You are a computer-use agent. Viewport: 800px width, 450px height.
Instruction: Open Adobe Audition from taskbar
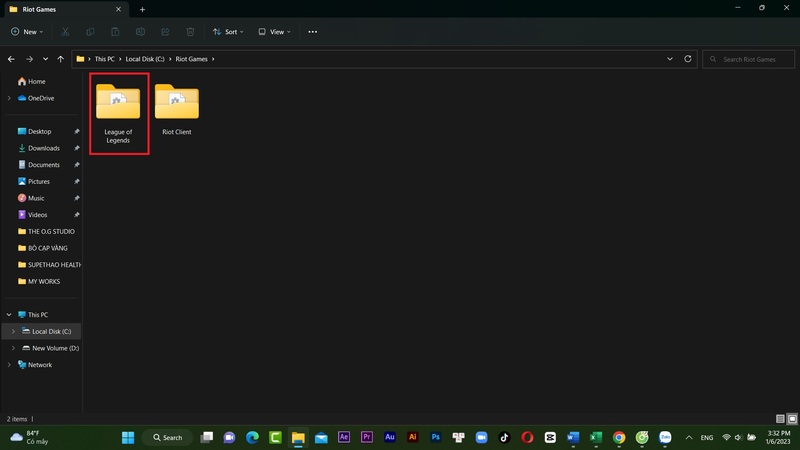[390, 437]
